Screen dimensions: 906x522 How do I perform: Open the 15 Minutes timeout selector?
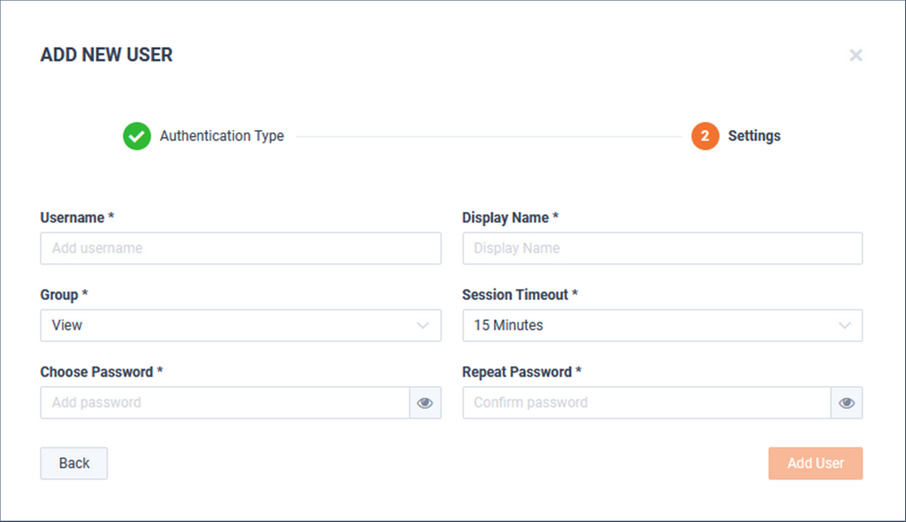pyautogui.click(x=662, y=325)
